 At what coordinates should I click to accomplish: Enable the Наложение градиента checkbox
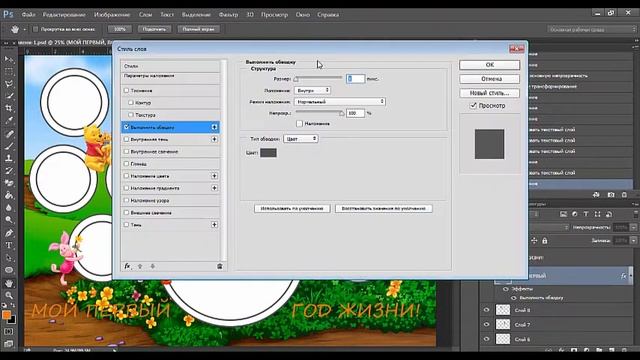click(127, 188)
